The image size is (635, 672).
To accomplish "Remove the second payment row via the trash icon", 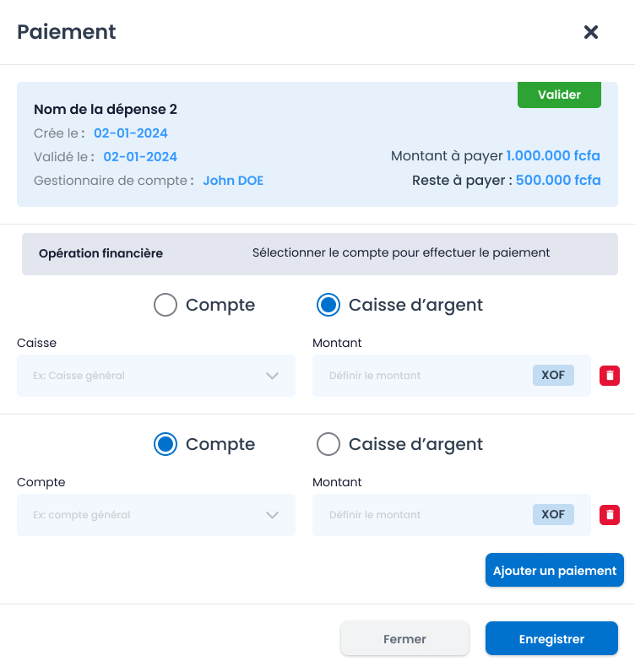I will [x=610, y=515].
